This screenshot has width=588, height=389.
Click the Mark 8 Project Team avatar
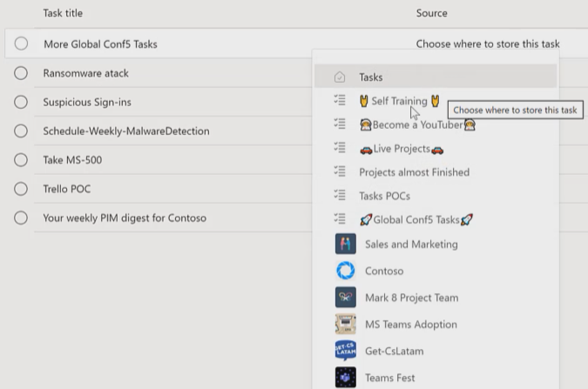[345, 297]
